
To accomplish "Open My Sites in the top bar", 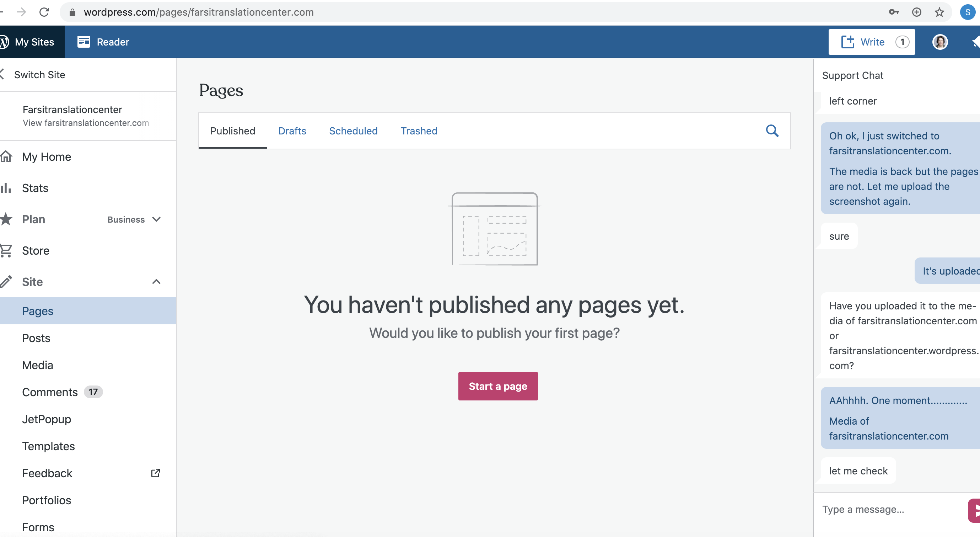I will [x=32, y=42].
